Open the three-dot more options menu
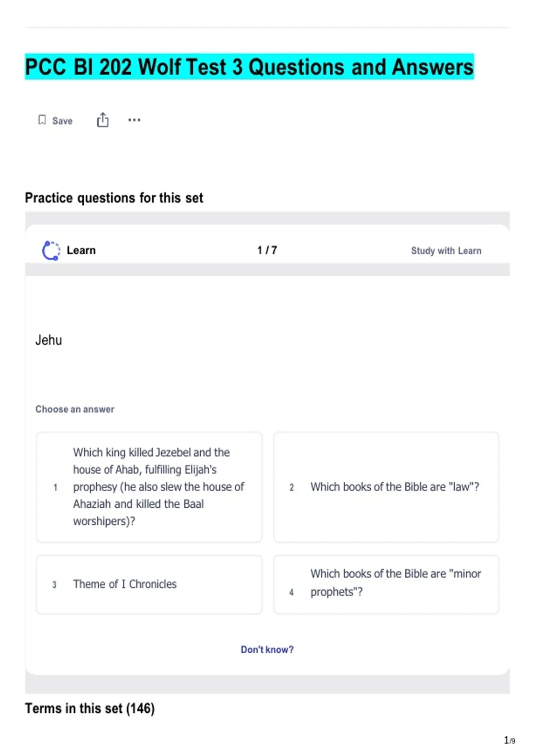 click(134, 120)
